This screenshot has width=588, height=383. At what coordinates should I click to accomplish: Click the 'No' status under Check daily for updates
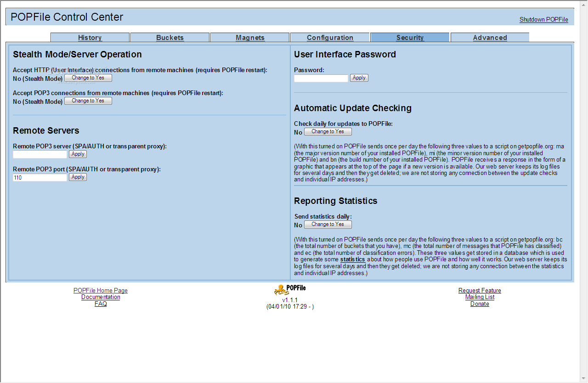point(298,132)
